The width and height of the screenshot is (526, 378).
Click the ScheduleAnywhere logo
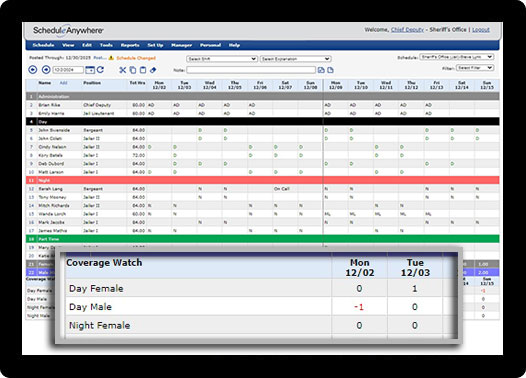(x=68, y=30)
